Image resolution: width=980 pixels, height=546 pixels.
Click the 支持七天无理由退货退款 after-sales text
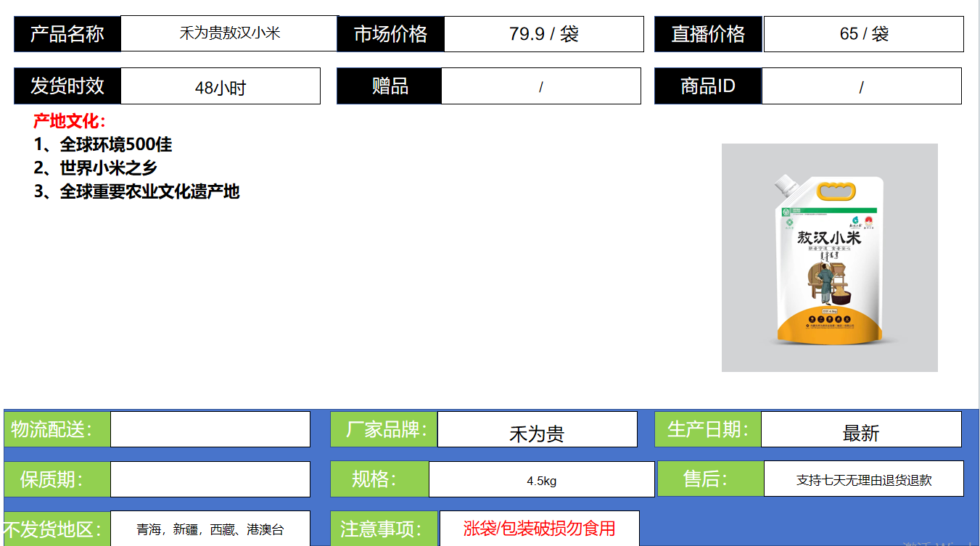(x=863, y=479)
